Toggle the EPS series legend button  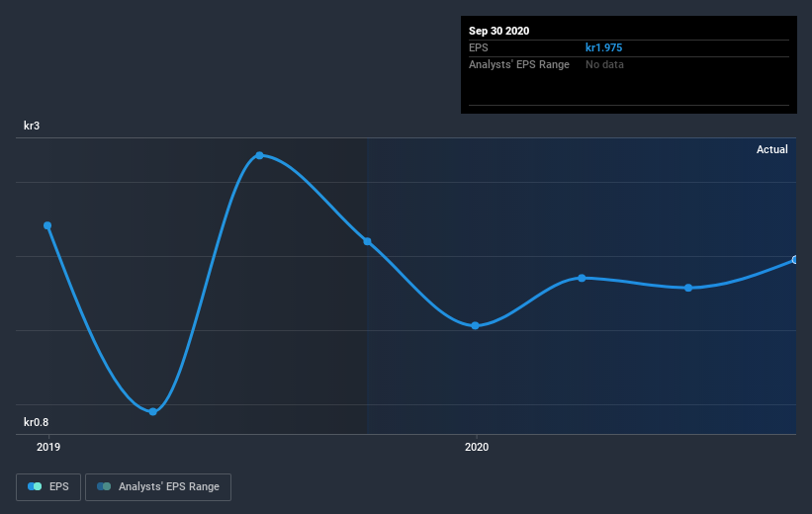point(48,487)
